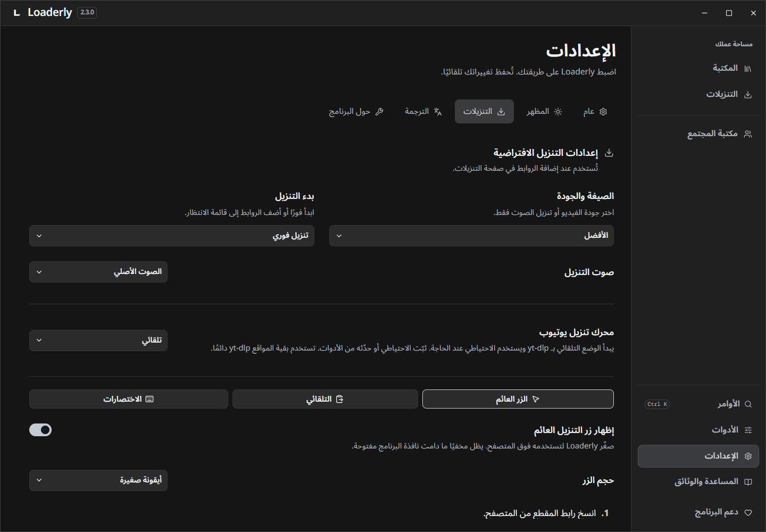Click the الأوامر search icon
Screen dimensions: 766x532
(748, 404)
